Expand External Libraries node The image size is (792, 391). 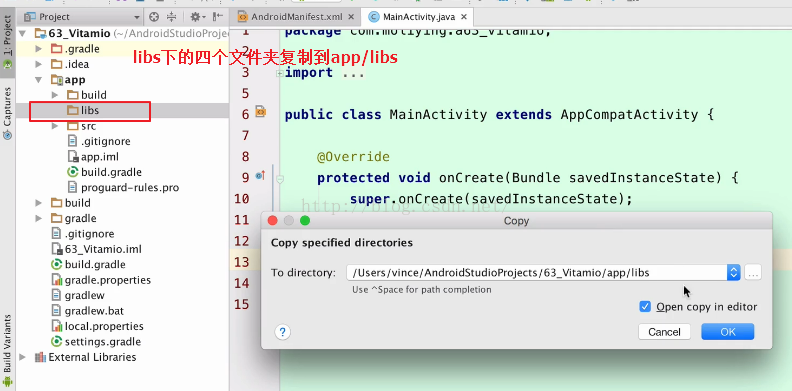point(22,357)
